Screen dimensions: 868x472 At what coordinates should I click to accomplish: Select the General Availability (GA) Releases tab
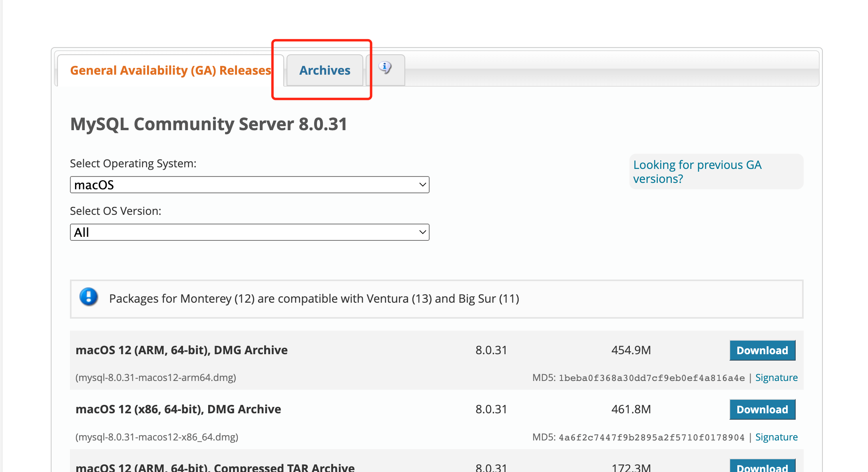pos(171,70)
